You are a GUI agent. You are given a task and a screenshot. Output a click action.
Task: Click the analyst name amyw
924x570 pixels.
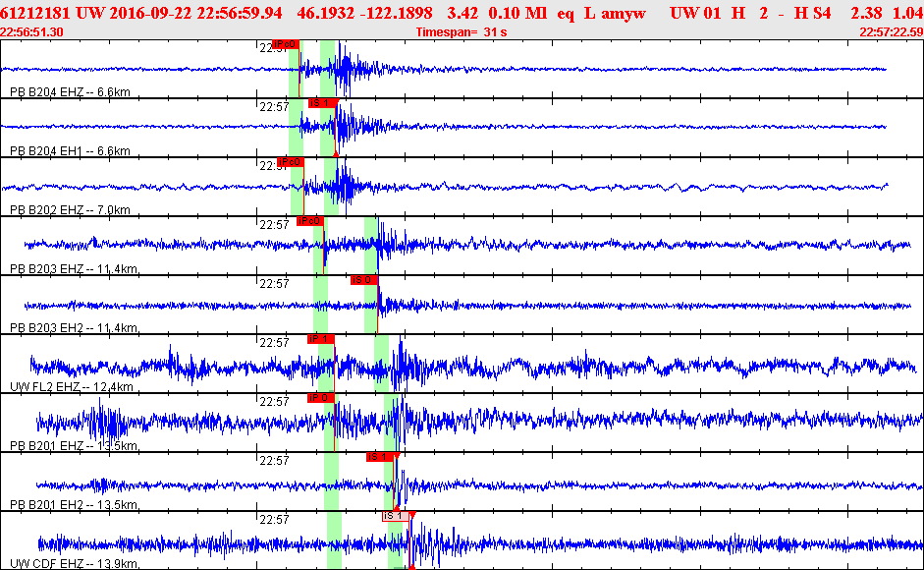point(624,14)
